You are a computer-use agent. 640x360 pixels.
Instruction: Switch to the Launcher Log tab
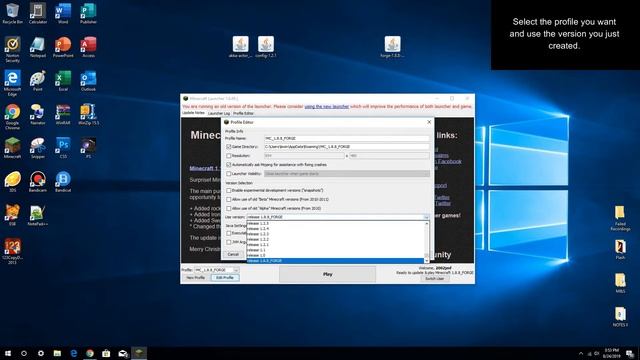[219, 113]
